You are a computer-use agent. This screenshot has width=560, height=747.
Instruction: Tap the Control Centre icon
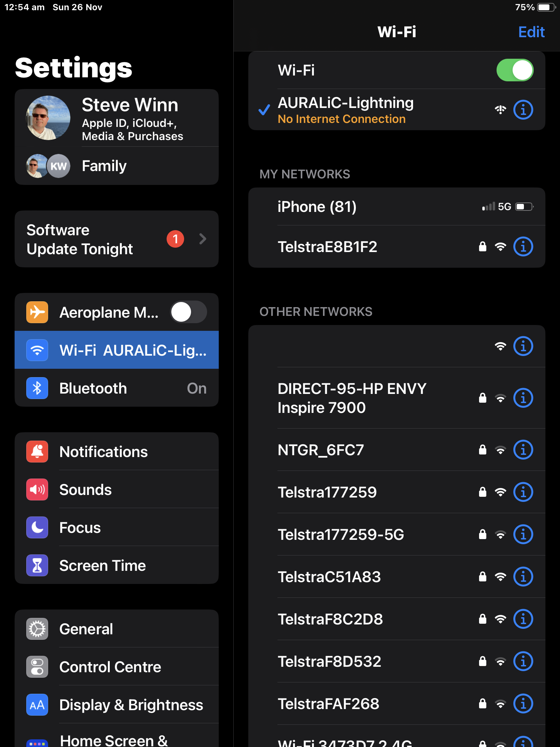tap(37, 667)
